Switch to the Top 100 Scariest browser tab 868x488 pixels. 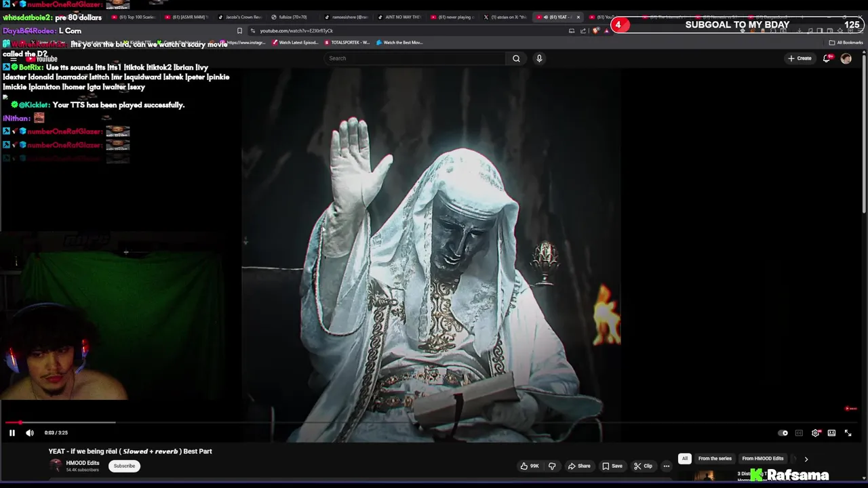pyautogui.click(x=133, y=17)
